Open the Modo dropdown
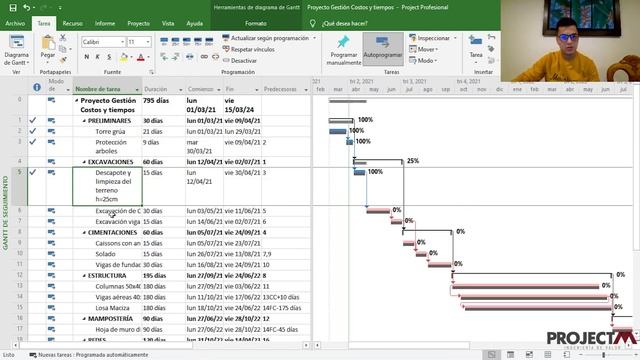 coord(423,60)
